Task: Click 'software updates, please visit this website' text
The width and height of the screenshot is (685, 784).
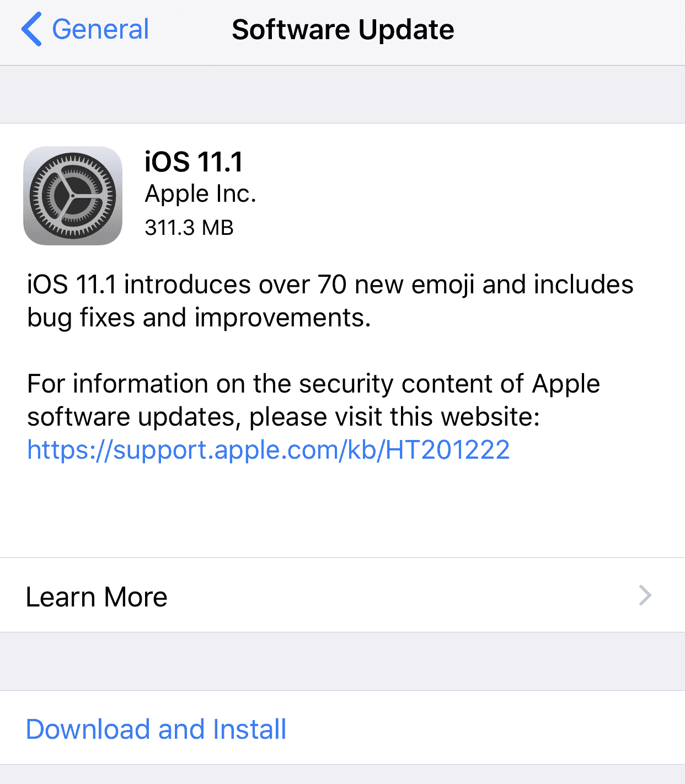Action: tap(283, 417)
